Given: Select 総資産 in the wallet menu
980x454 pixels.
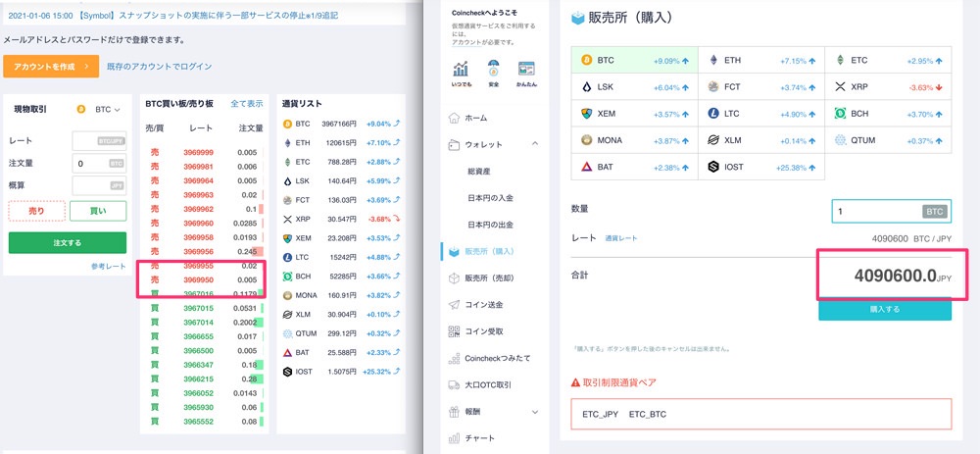Looking at the screenshot, I should (478, 171).
